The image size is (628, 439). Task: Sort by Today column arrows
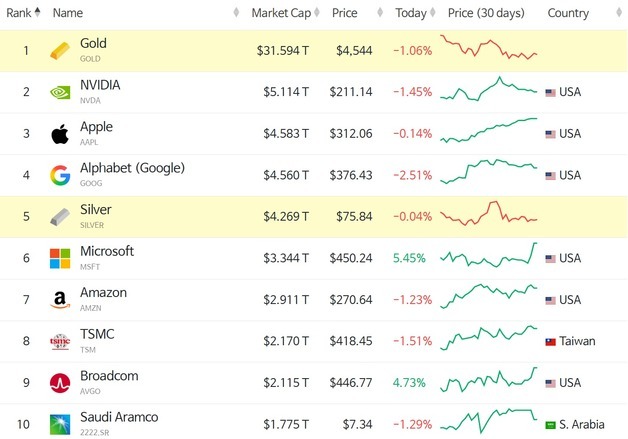click(433, 12)
